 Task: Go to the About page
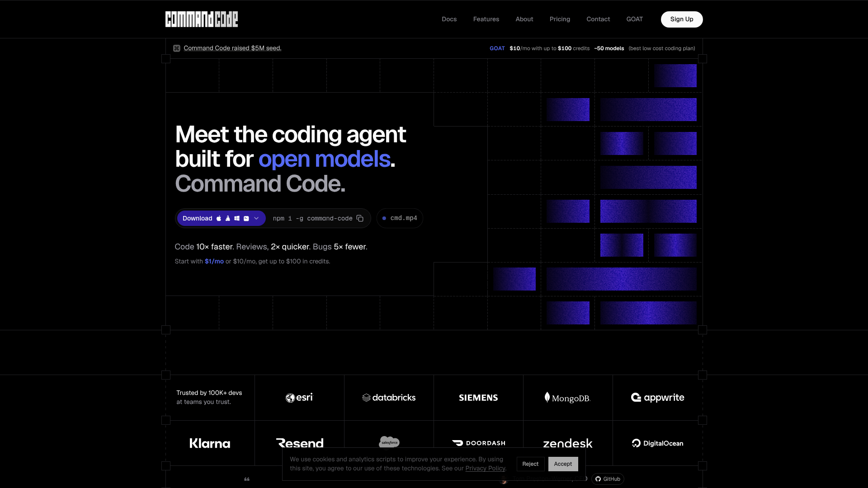pos(524,19)
